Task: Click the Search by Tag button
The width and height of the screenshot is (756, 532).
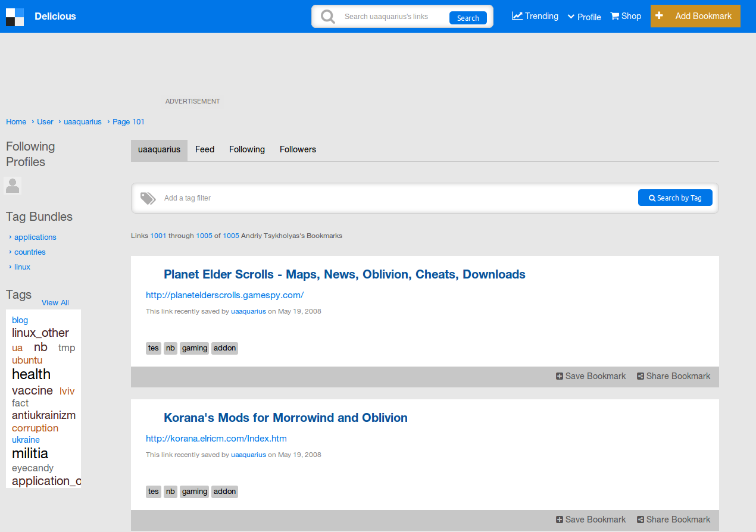Action: (x=675, y=198)
